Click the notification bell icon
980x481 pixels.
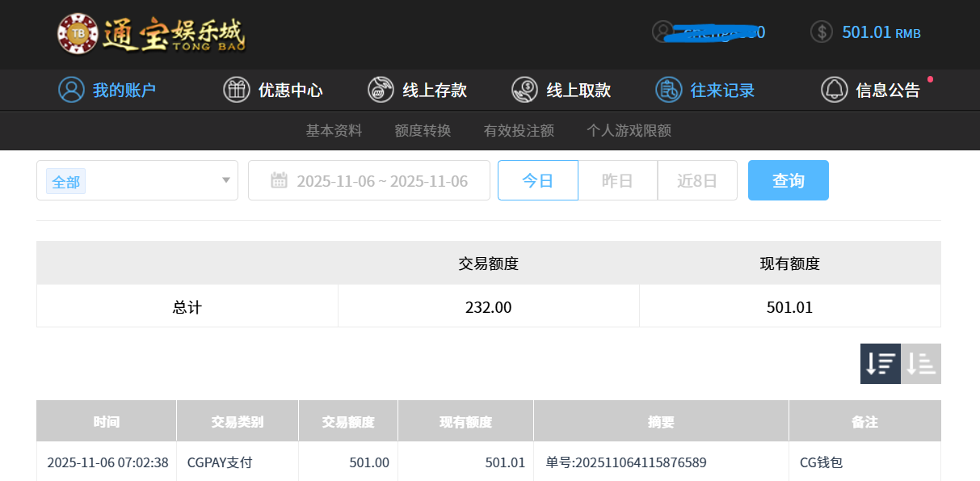click(834, 90)
